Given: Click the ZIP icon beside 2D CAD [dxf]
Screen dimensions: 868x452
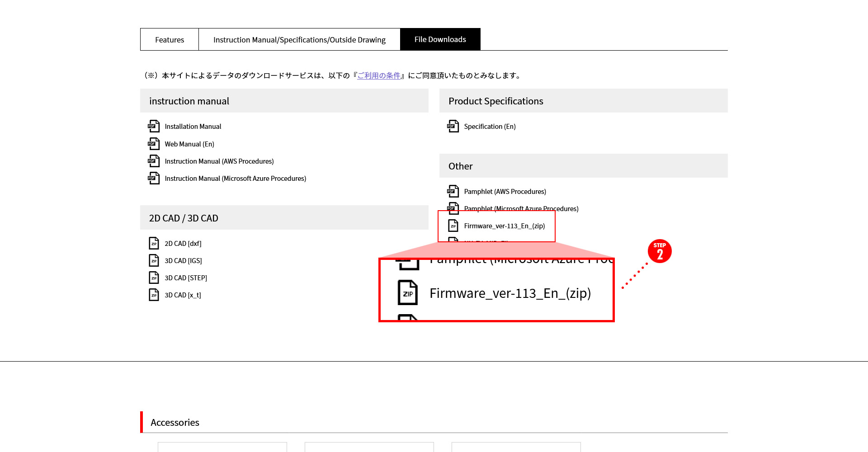Looking at the screenshot, I should tap(154, 243).
